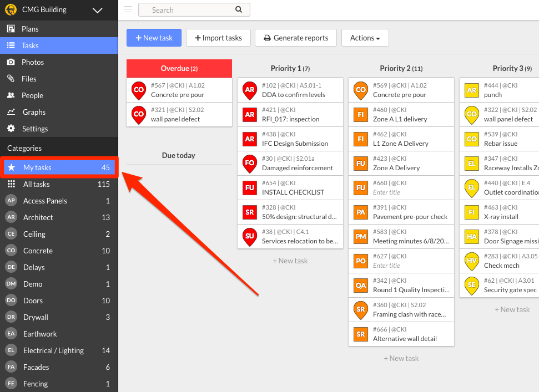Select Tasks in the sidebar

[x=59, y=45]
